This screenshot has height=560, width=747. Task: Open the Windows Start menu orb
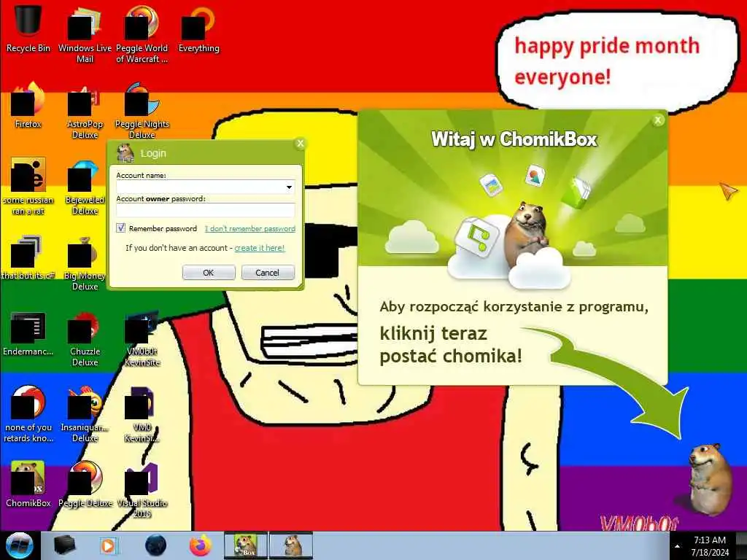pos(19,545)
